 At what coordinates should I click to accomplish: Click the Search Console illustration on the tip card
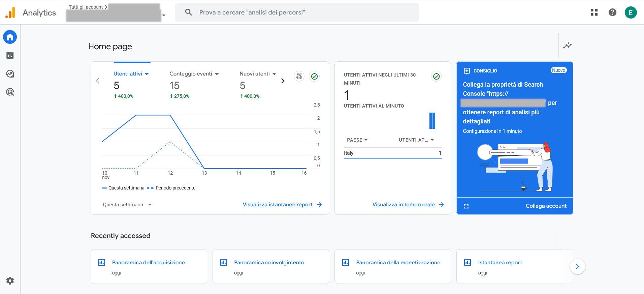tap(515, 167)
